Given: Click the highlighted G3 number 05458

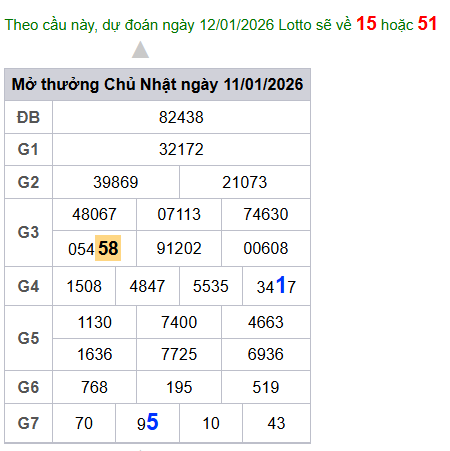Looking at the screenshot, I should (x=94, y=249).
